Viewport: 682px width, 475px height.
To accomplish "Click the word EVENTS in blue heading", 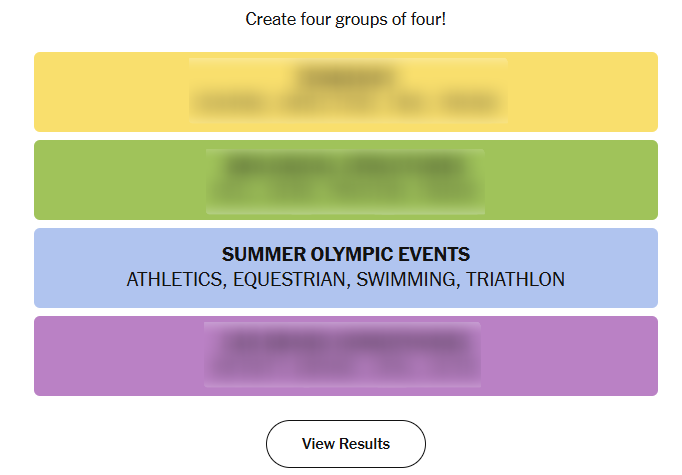I will coord(431,255).
